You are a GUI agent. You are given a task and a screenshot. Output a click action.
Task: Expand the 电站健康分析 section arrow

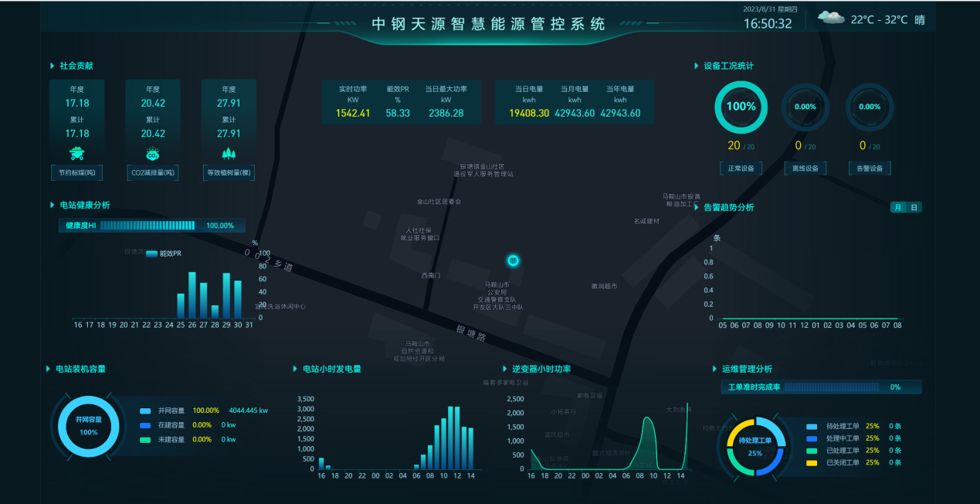click(52, 205)
